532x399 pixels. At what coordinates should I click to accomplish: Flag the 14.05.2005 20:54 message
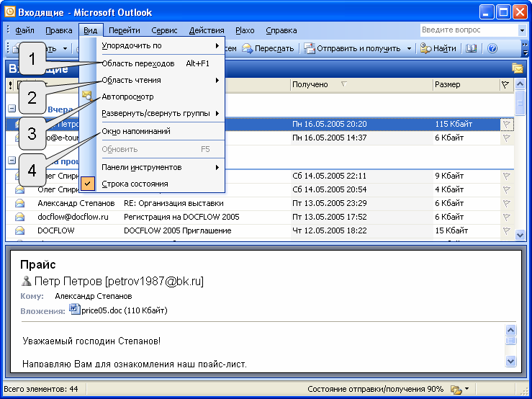[507, 189]
